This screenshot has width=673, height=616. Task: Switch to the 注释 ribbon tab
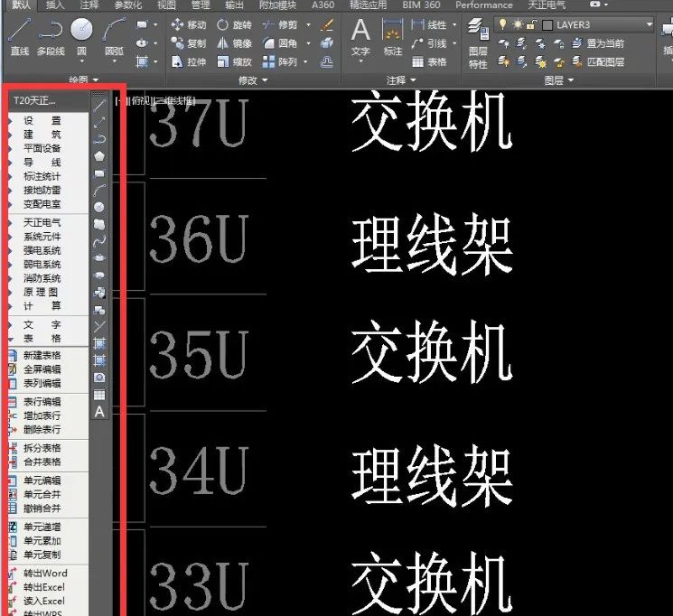pos(89,5)
